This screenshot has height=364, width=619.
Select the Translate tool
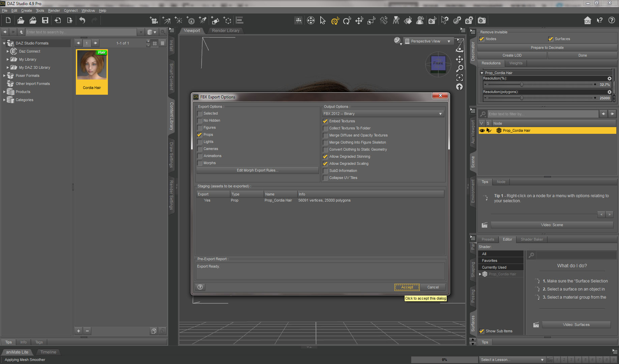click(359, 21)
